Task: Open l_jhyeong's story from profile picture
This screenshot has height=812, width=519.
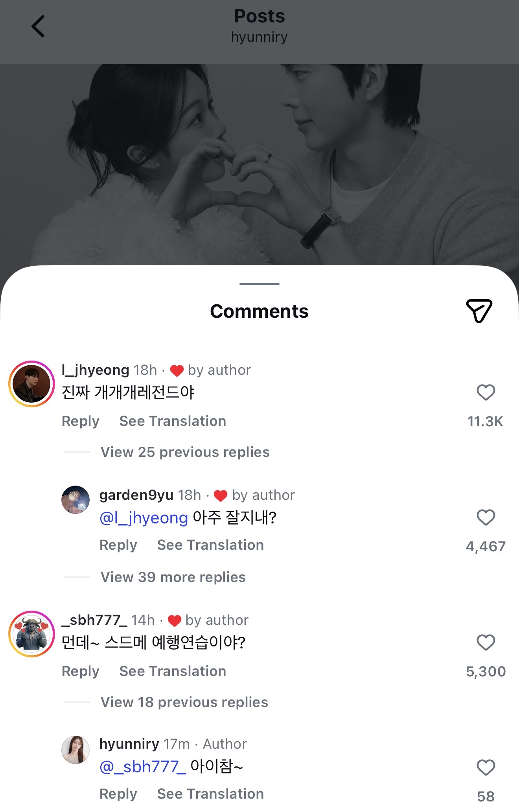Action: (x=31, y=384)
